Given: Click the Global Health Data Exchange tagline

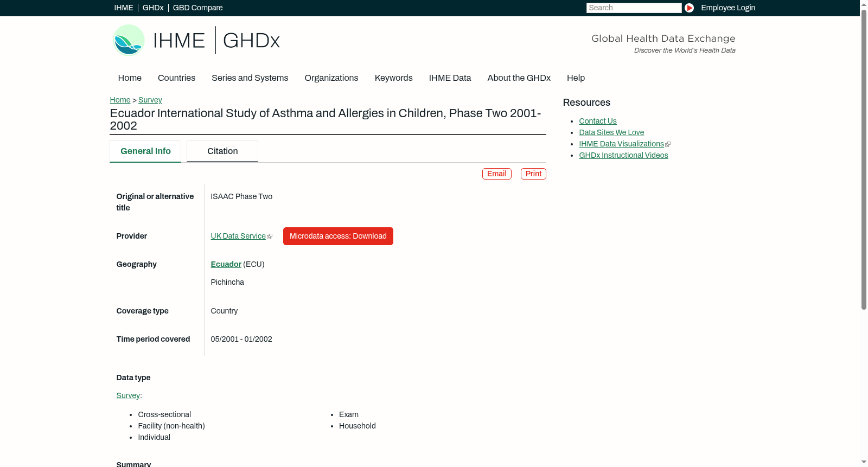Looking at the screenshot, I should point(663,39).
